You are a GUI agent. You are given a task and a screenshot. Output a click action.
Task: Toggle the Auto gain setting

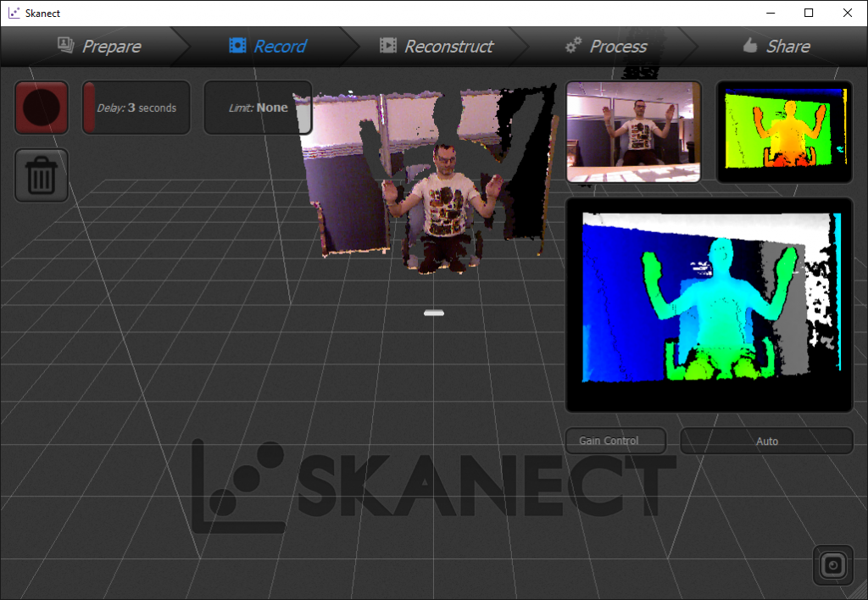point(766,441)
